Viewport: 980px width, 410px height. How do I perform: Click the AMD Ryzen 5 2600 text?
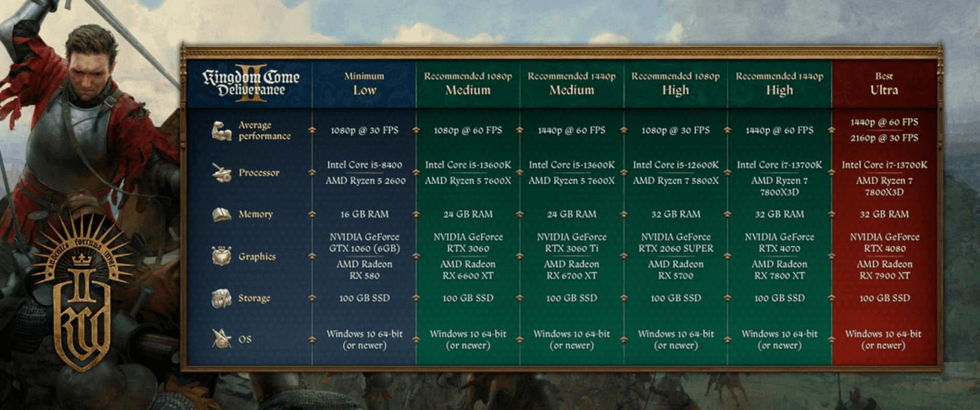pos(366,181)
